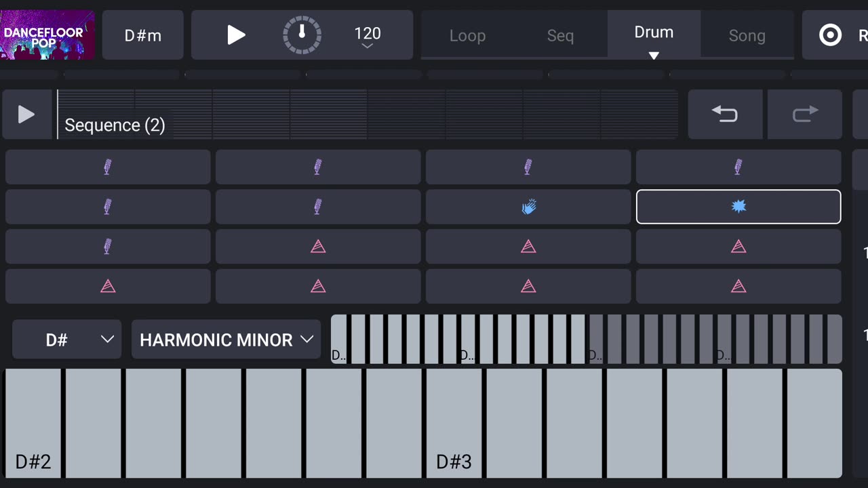This screenshot has width=868, height=488.
Task: Open the tempo 120 dropdown
Action: (x=368, y=37)
